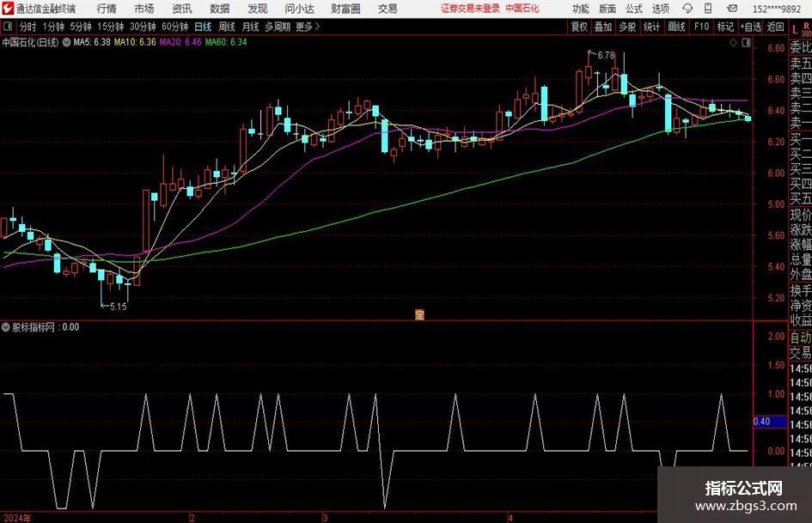Open MA indicator settings circle icon

[67, 42]
